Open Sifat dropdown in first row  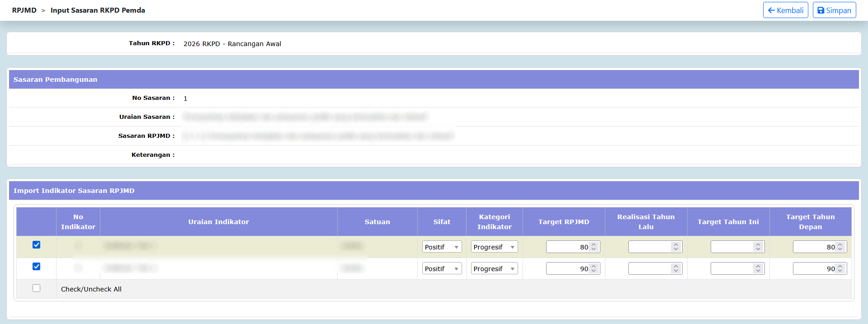point(442,247)
